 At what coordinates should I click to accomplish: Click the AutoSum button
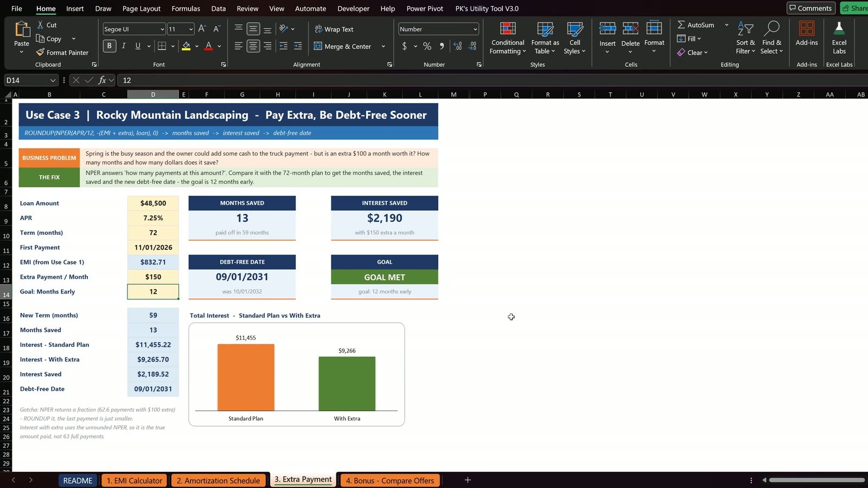point(695,25)
